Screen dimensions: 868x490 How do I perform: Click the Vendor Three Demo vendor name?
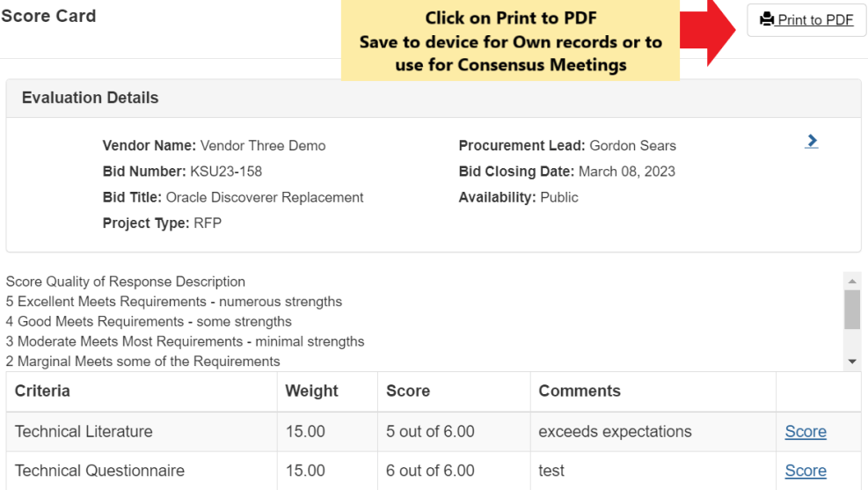point(263,146)
